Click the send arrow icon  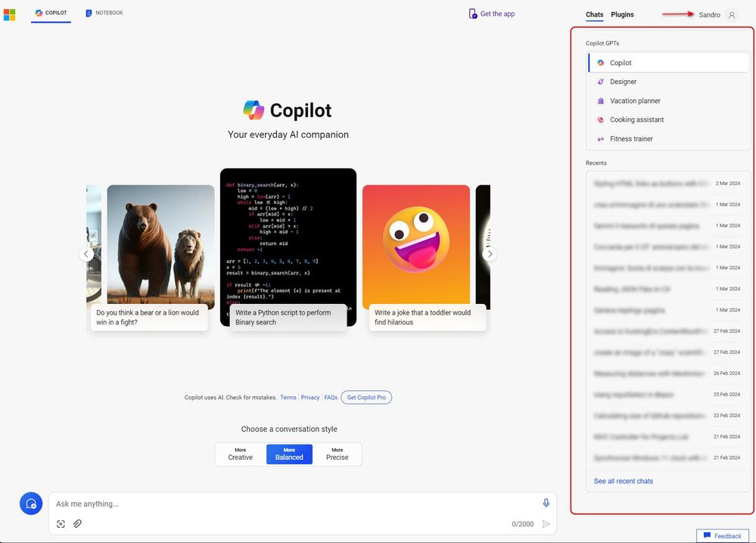click(546, 524)
